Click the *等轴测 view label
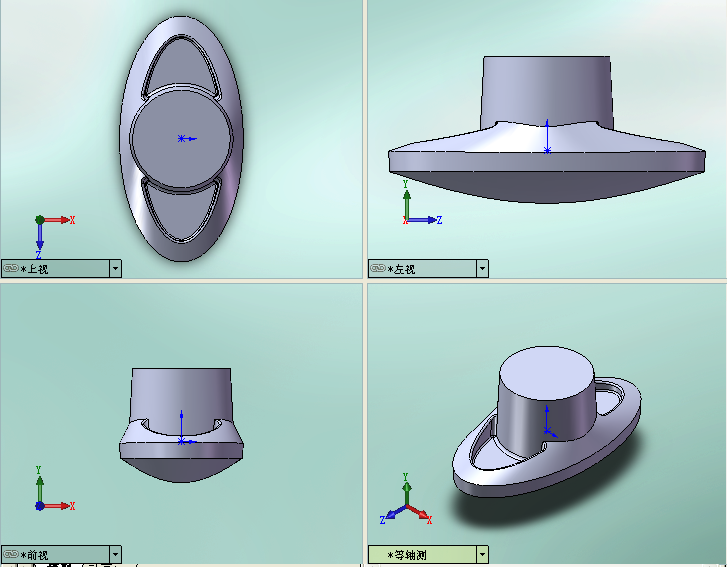This screenshot has width=727, height=567. [407, 554]
